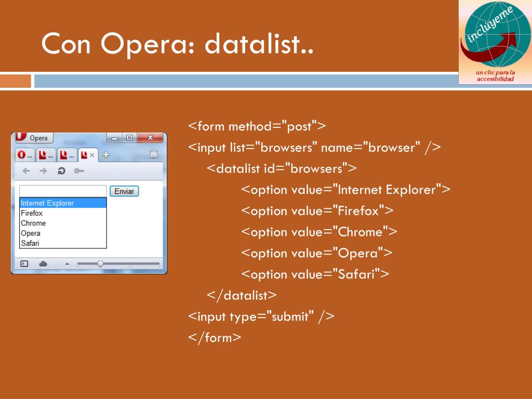Click the '</form>' closing tag

[x=215, y=338]
